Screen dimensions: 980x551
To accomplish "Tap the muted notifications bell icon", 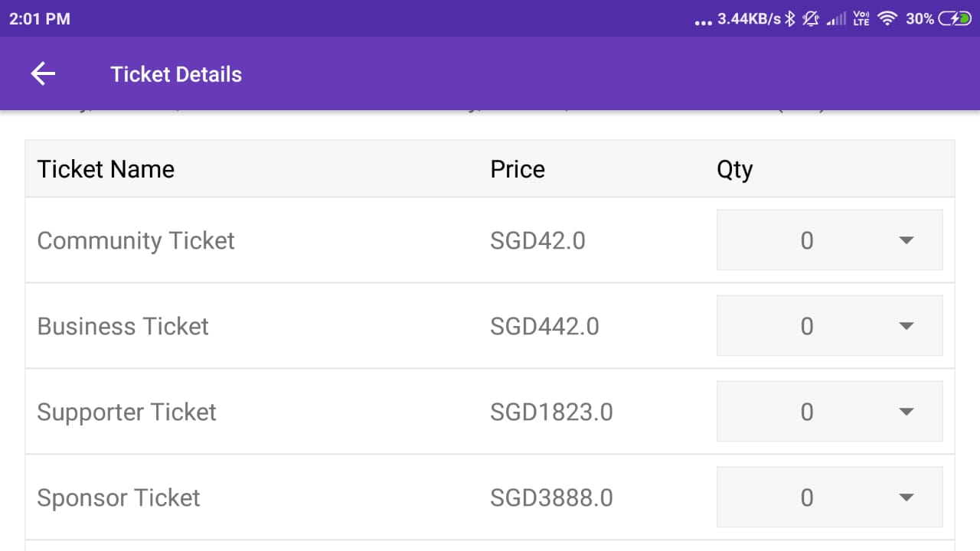I will [811, 19].
